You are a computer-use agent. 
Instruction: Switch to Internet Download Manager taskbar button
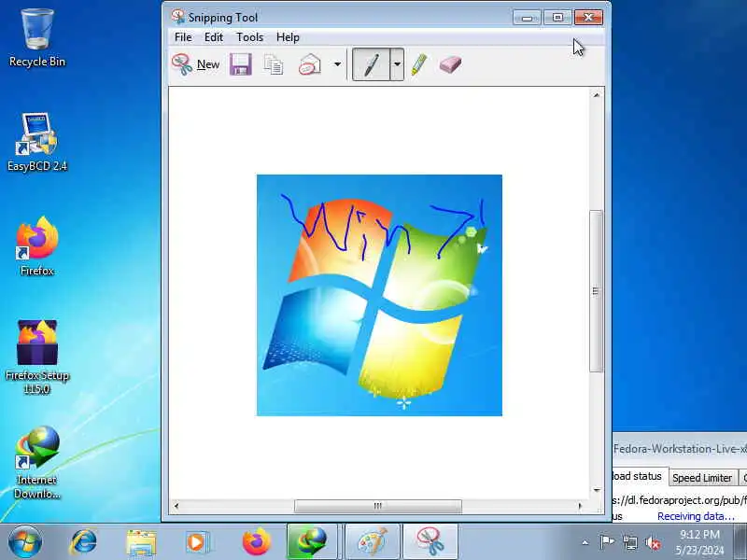(313, 542)
